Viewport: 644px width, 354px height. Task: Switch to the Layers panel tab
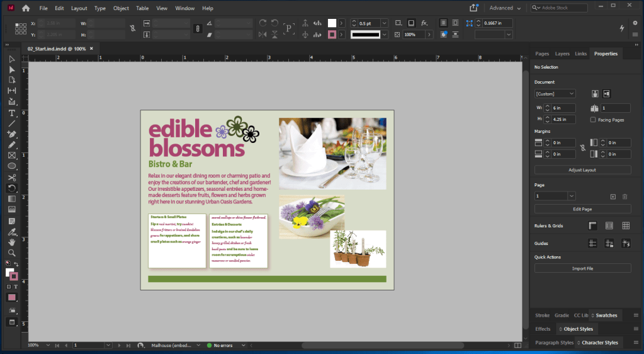(x=562, y=54)
